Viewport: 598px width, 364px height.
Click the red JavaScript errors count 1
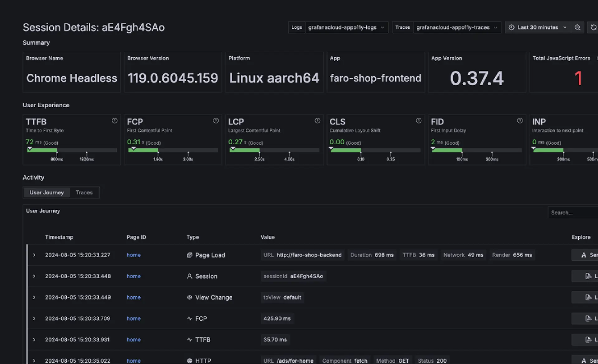pyautogui.click(x=578, y=78)
